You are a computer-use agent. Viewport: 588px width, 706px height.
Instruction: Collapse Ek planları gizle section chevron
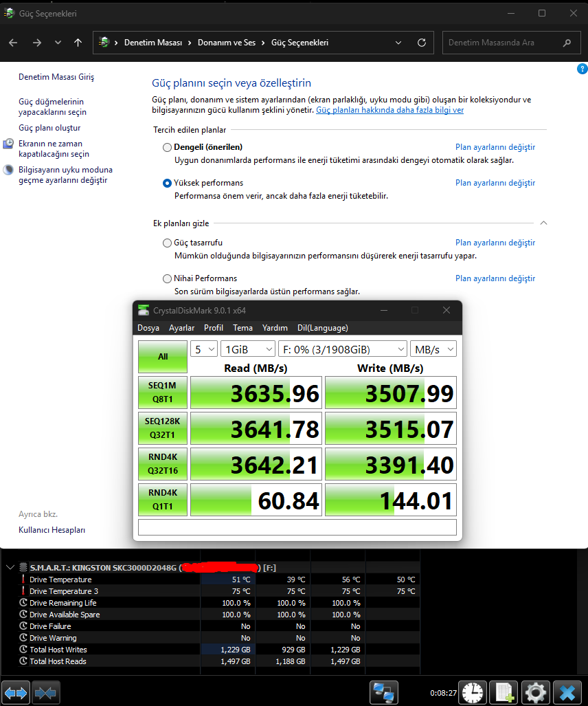[x=543, y=223]
